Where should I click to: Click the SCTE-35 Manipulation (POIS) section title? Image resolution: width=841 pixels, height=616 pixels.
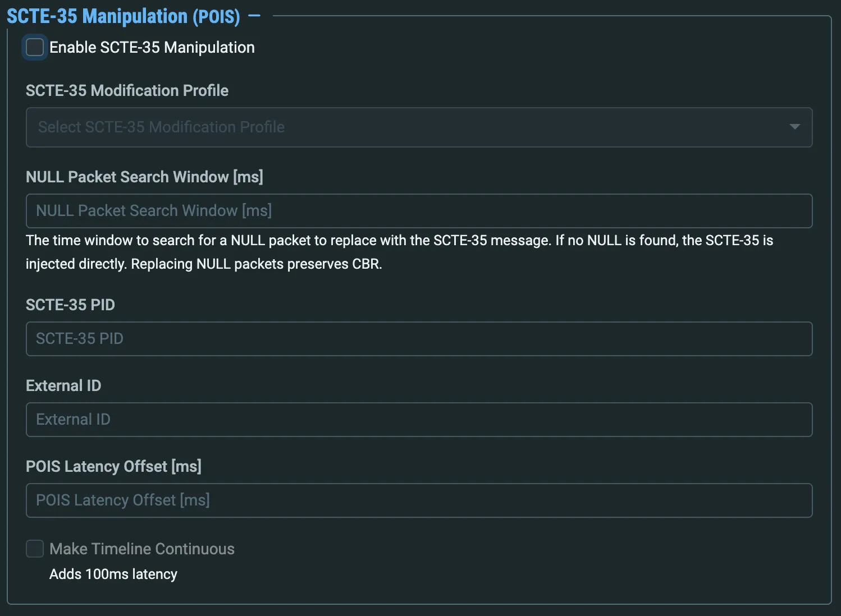point(124,16)
